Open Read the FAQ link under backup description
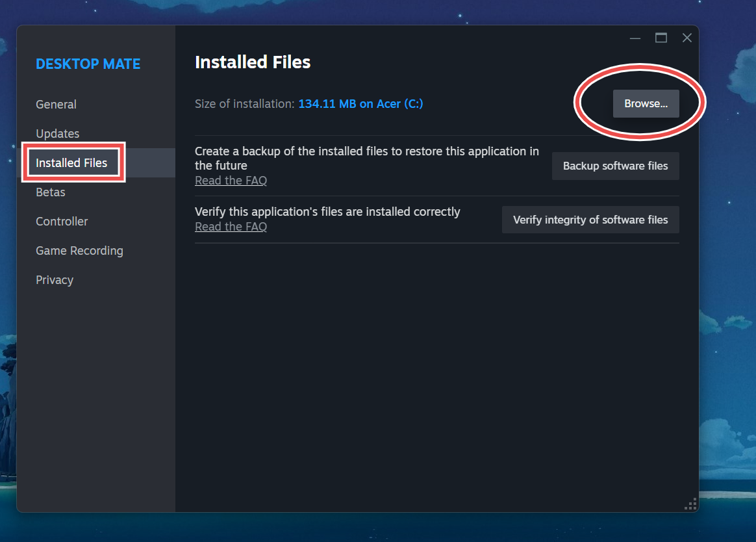 click(x=231, y=181)
